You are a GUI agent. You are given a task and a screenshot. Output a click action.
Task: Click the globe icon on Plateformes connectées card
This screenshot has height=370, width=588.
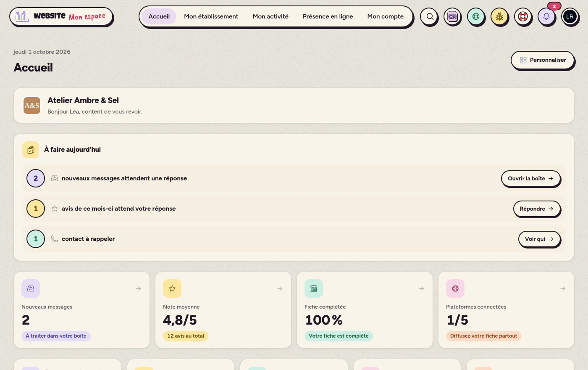point(455,288)
